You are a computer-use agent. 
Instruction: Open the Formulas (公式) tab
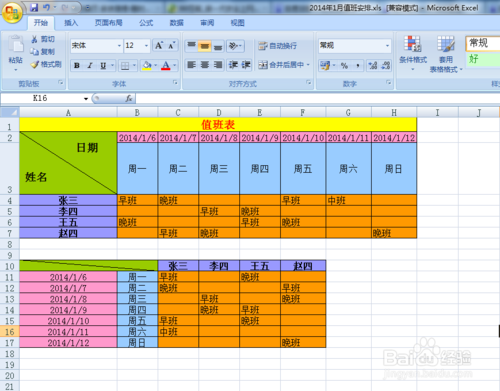point(146,23)
